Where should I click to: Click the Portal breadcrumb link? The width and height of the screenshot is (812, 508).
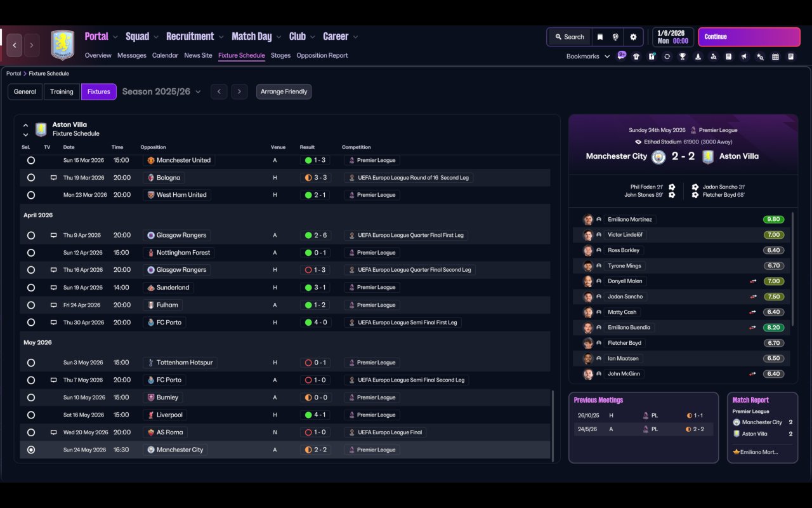tap(14, 74)
